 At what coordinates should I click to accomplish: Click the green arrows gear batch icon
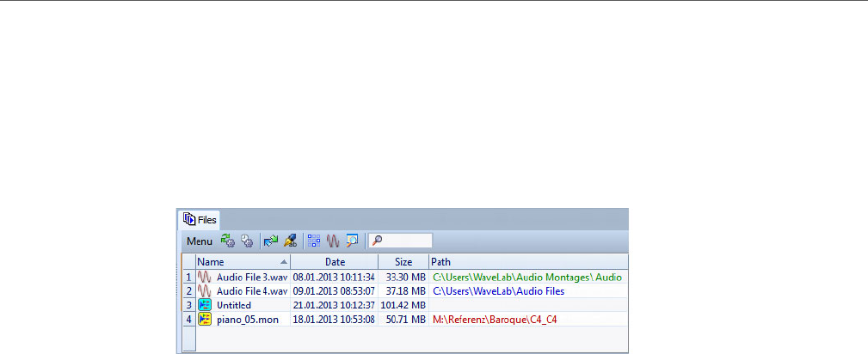(227, 241)
